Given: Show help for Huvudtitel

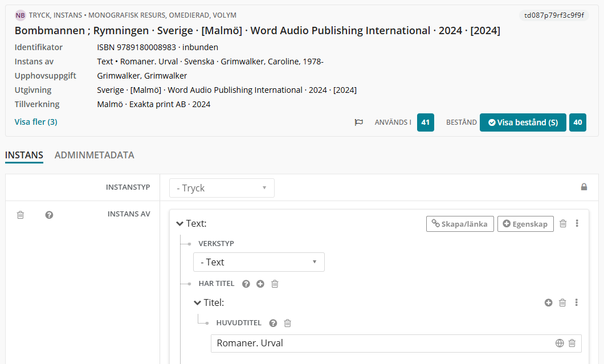Looking at the screenshot, I should point(273,323).
